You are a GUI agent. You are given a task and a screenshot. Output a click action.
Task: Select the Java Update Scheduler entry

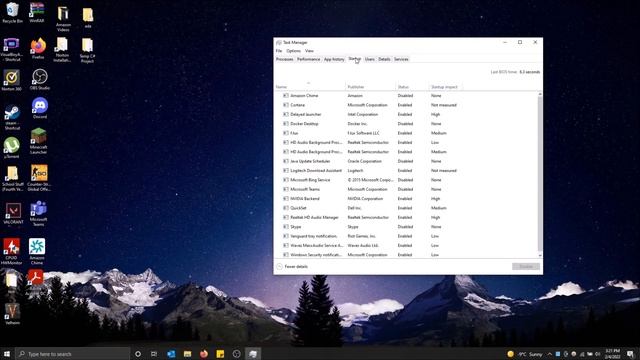[406, 161]
